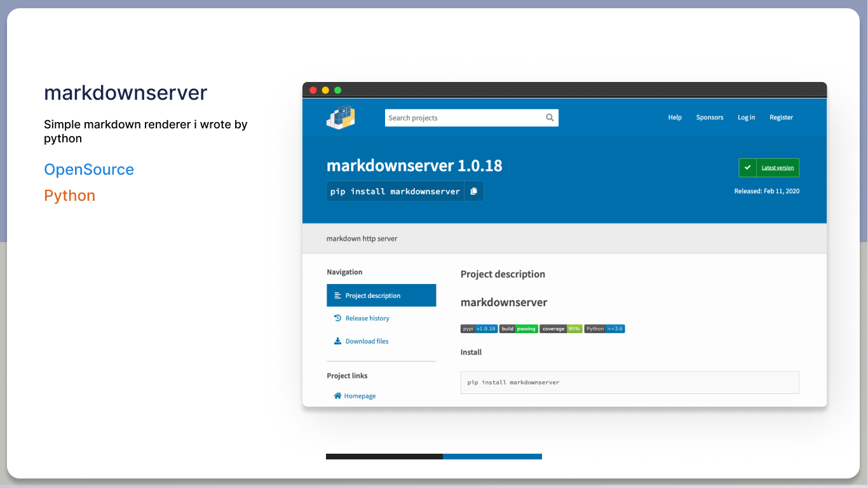This screenshot has height=488, width=868.
Task: Click the markdown http server summary
Action: pyautogui.click(x=362, y=238)
